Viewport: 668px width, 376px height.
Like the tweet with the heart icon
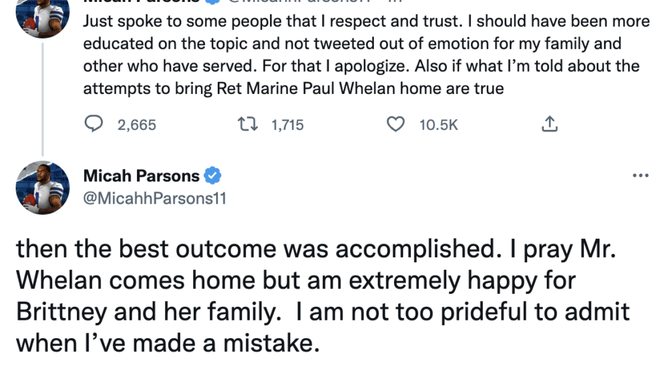(x=395, y=124)
